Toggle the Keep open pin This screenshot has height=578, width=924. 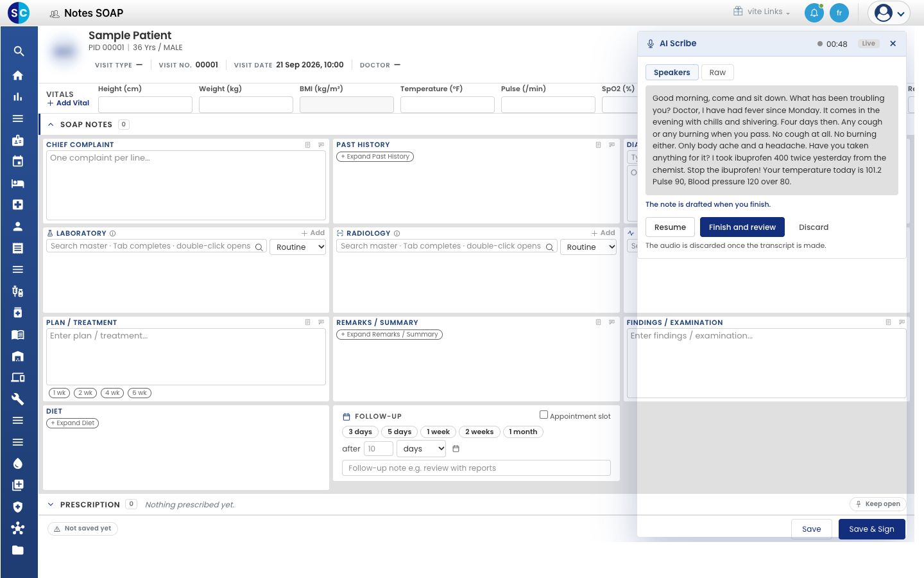(x=878, y=504)
